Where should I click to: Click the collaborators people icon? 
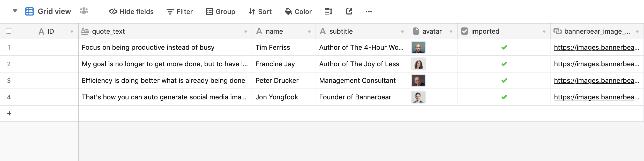[84, 11]
